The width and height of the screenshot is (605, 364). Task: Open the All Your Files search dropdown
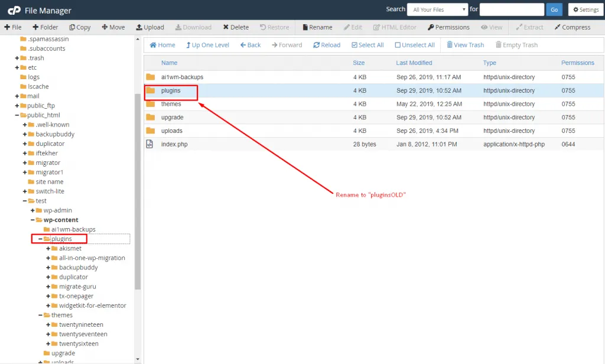click(438, 9)
